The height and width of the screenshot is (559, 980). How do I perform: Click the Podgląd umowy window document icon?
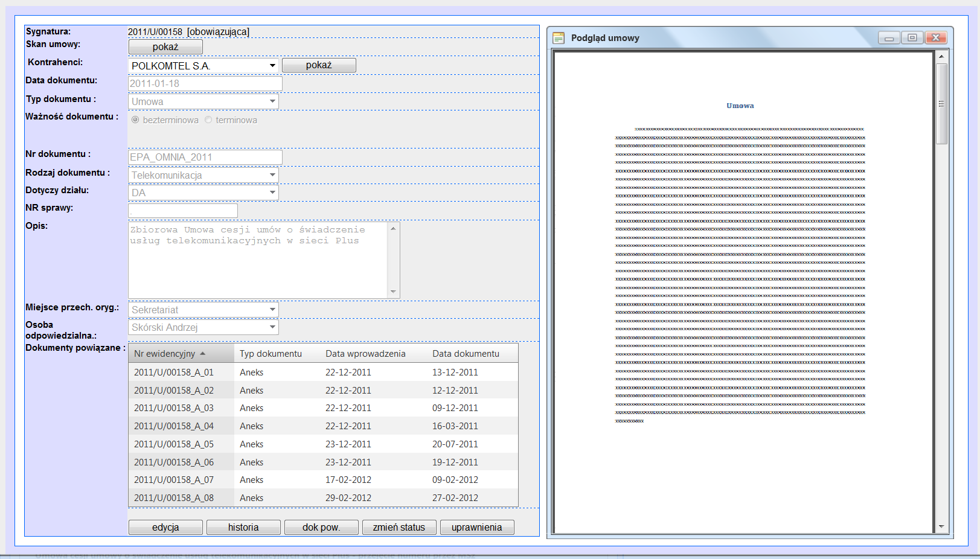pyautogui.click(x=559, y=38)
